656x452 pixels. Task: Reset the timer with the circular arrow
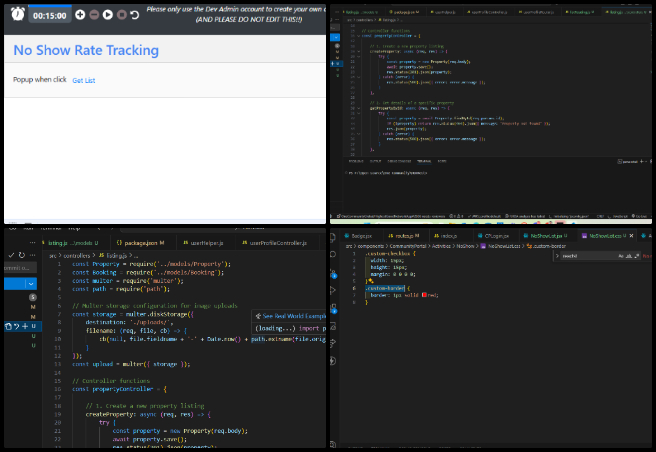(x=135, y=15)
